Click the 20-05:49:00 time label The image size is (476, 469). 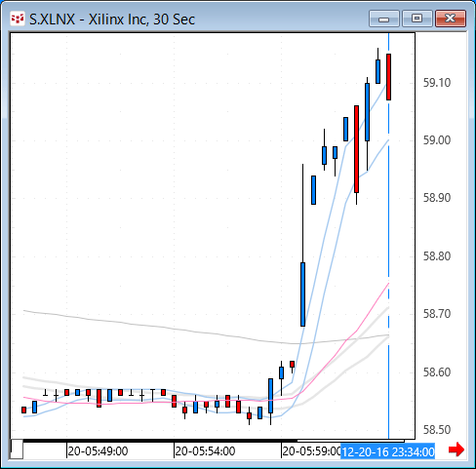[98, 451]
